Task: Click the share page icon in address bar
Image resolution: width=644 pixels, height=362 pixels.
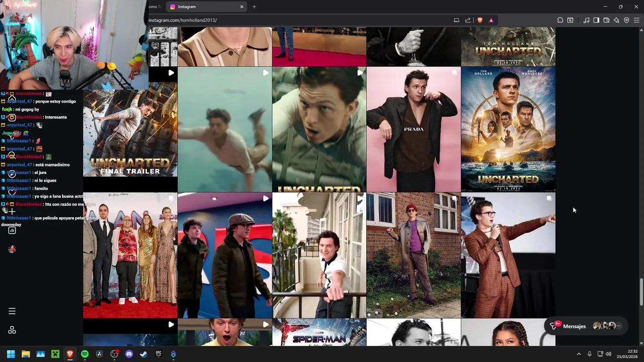Action: [468, 20]
